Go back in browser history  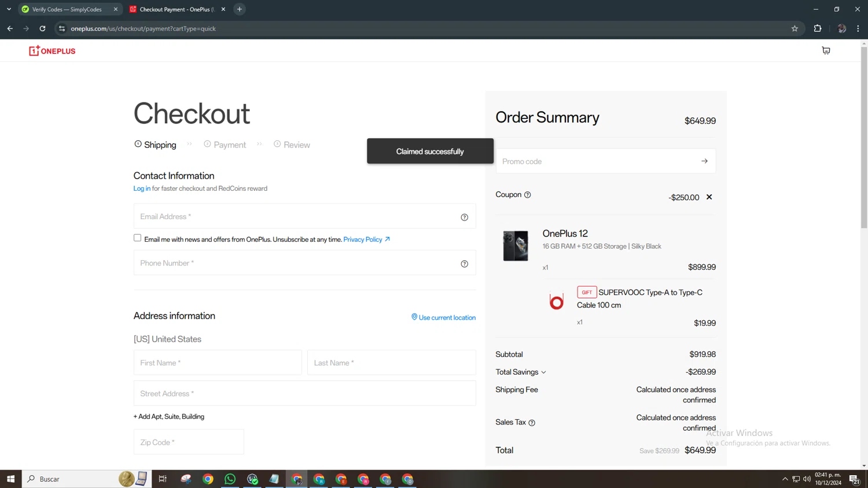[10, 28]
